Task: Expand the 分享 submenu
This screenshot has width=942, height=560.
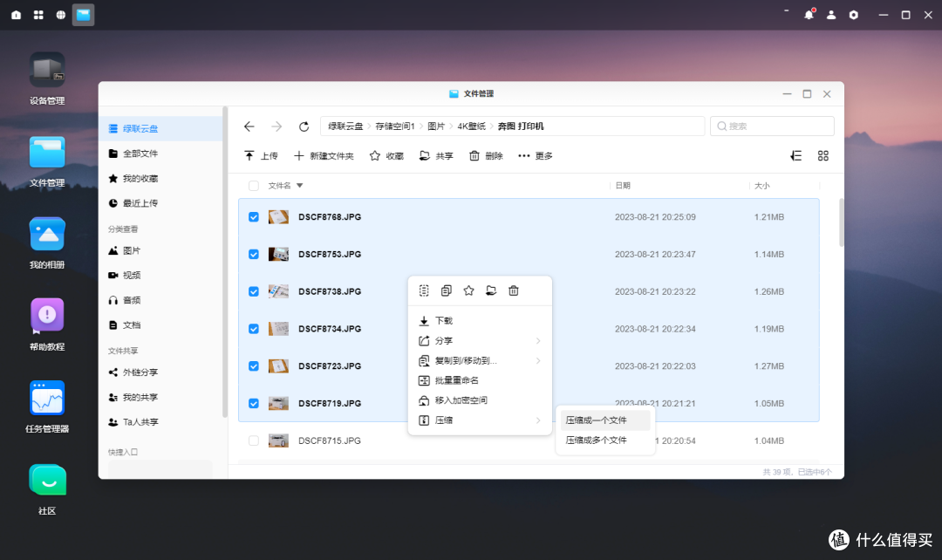Action: (x=480, y=341)
